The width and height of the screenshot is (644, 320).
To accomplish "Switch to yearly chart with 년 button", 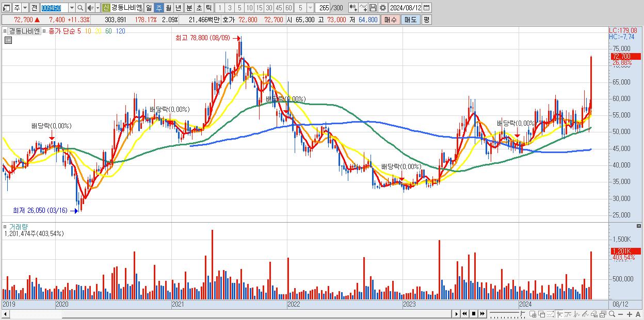I will point(178,8).
